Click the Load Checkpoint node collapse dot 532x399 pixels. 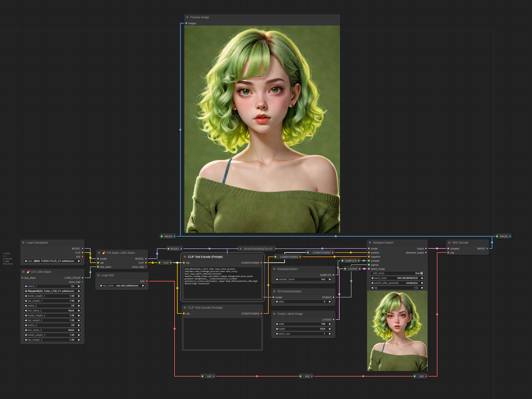[23, 243]
